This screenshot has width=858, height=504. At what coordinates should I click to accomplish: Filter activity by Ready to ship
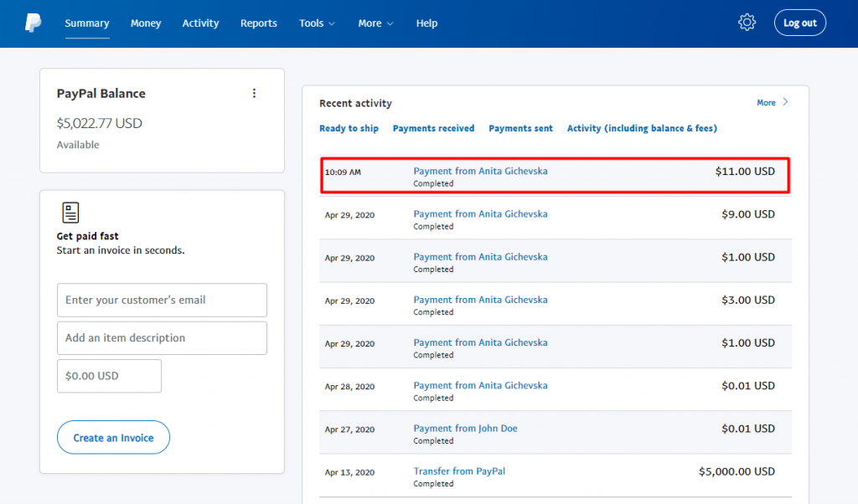(349, 128)
